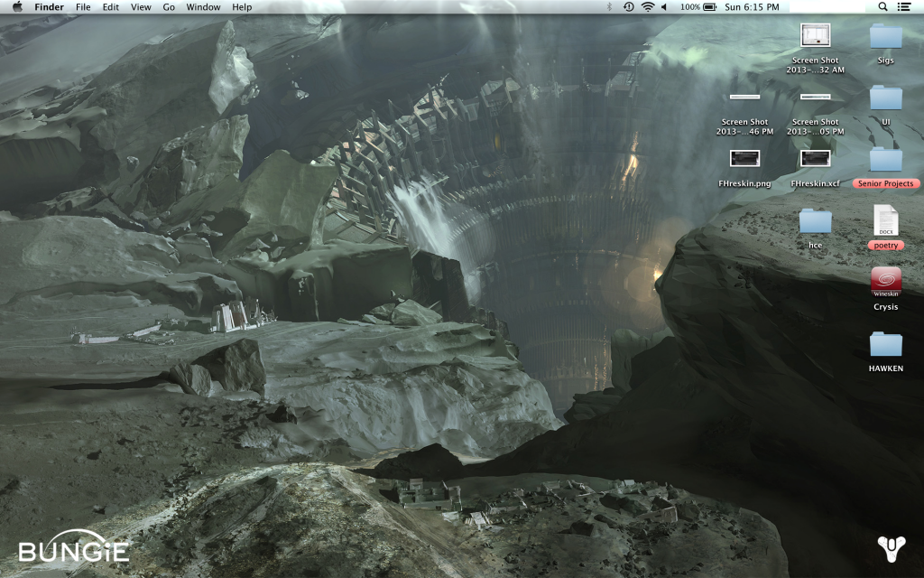Open the Window menu
This screenshot has width=924, height=578.
click(x=203, y=7)
